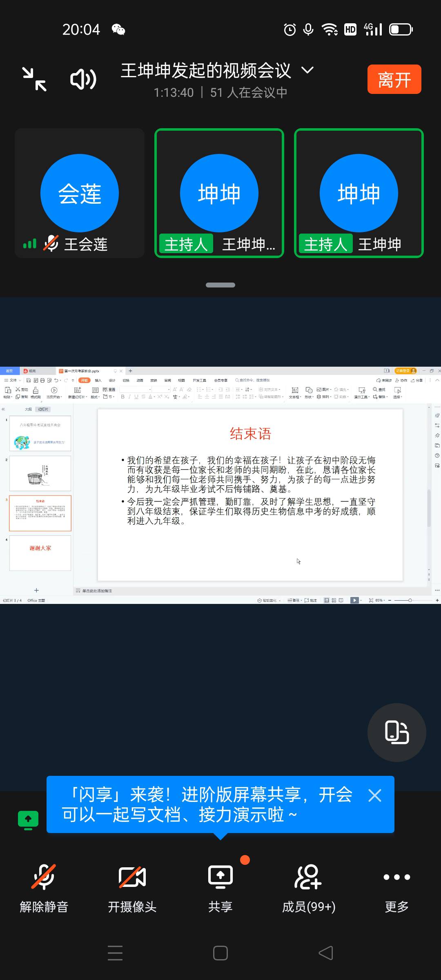This screenshot has height=980, width=441.
Task: Open the 插入 ribbon tab in shared WPS
Action: (98, 380)
